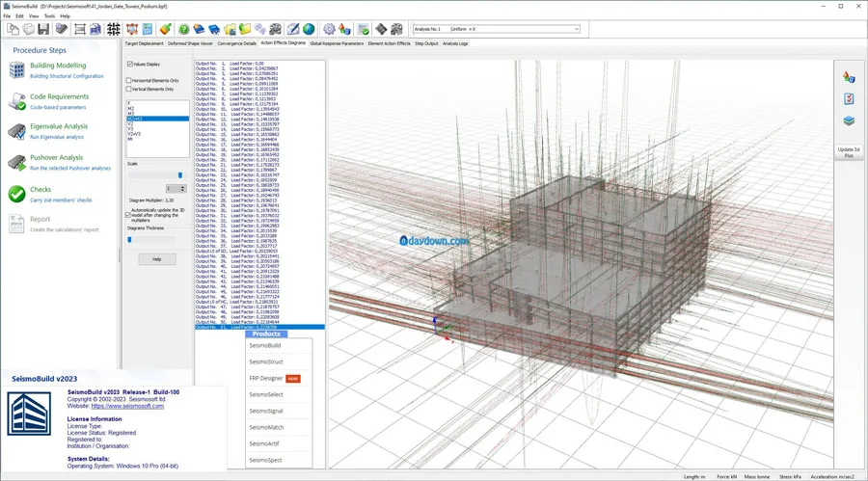Click the paintbrush icon in toolbar
868x481 pixels.
click(165, 29)
